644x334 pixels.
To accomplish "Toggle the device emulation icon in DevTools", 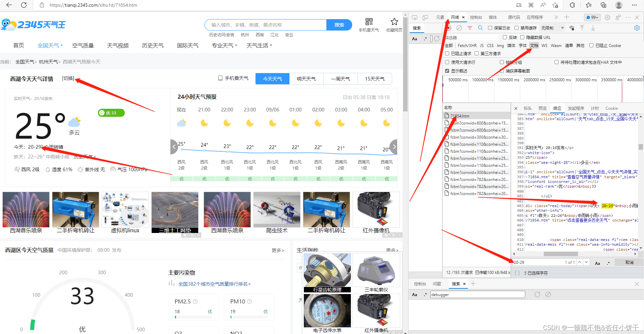I will [425, 17].
